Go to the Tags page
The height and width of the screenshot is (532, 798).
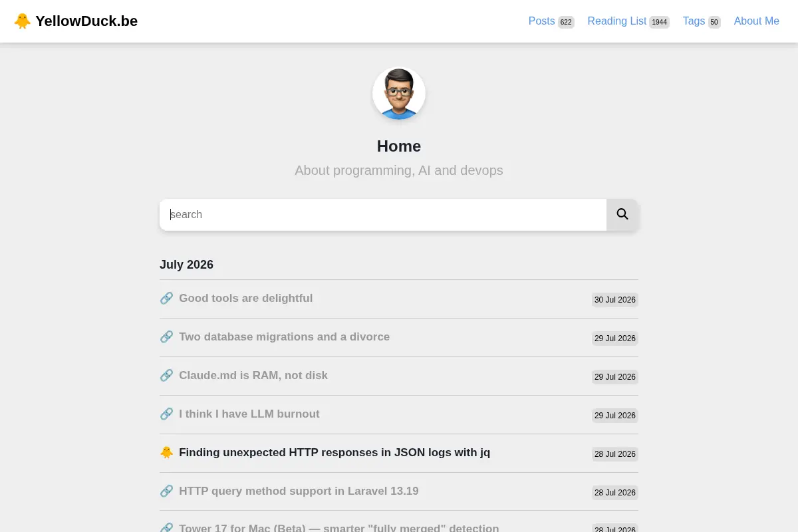click(702, 21)
